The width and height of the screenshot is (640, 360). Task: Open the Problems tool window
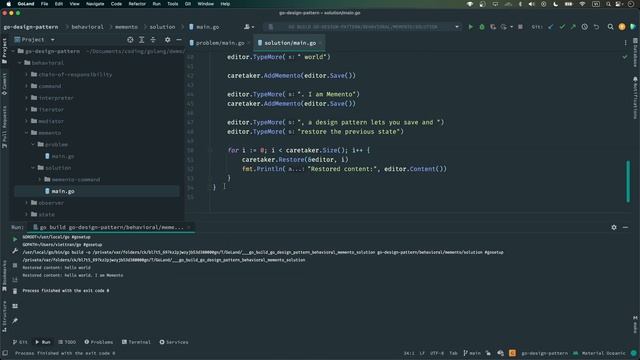point(98,342)
